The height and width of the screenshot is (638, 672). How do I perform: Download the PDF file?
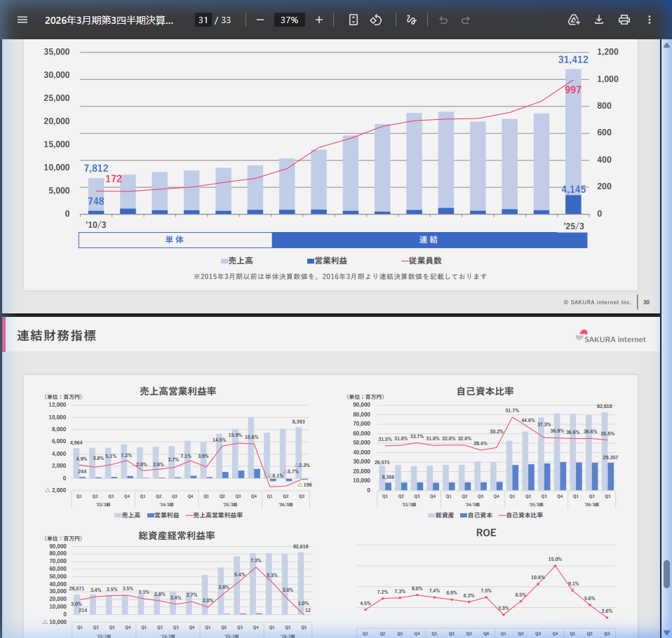pos(599,20)
